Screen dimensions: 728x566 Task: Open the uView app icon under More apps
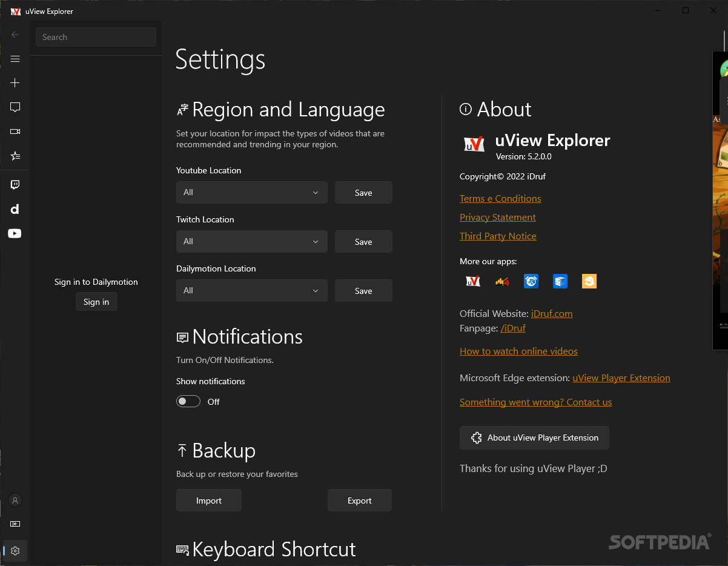(473, 281)
